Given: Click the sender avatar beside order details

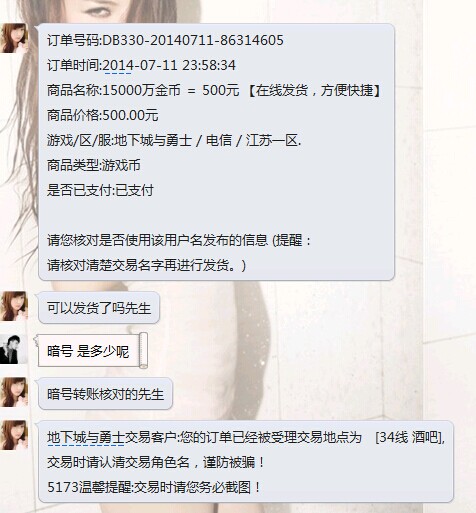Looking at the screenshot, I should coord(14,38).
